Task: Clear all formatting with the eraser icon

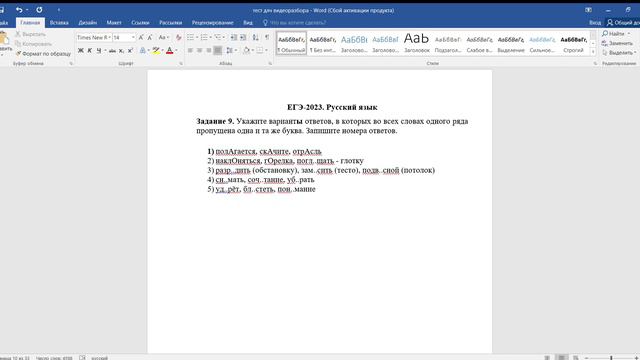Action: [x=178, y=38]
